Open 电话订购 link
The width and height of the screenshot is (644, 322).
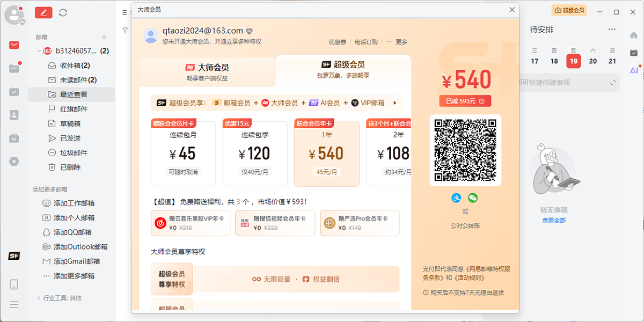point(366,42)
